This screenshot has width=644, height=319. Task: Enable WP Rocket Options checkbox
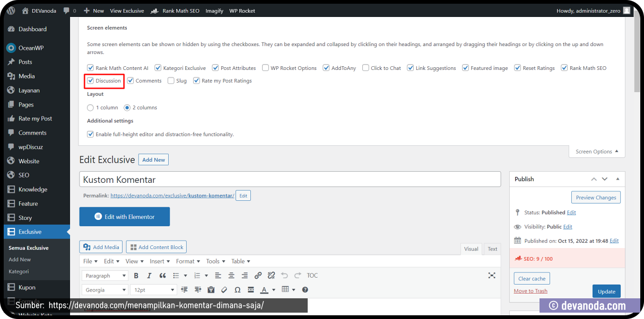(265, 68)
